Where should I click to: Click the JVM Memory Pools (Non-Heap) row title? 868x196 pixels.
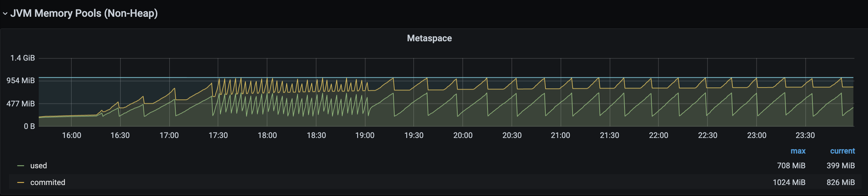(84, 13)
